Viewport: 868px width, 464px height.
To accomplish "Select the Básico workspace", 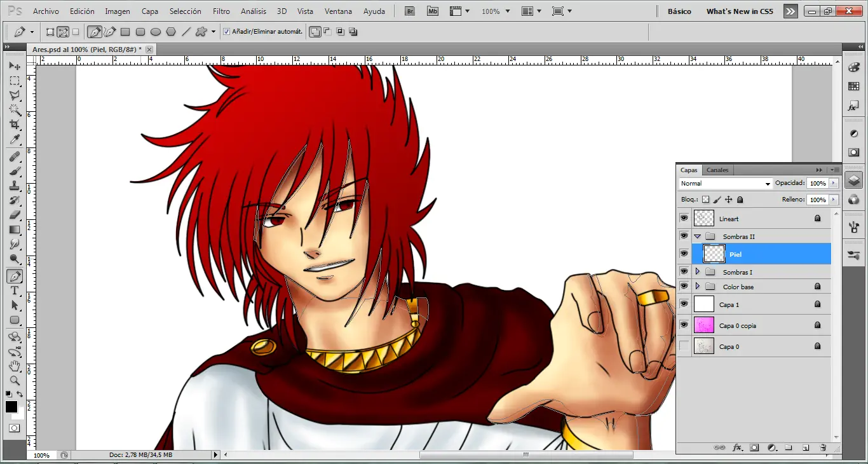I will point(679,11).
